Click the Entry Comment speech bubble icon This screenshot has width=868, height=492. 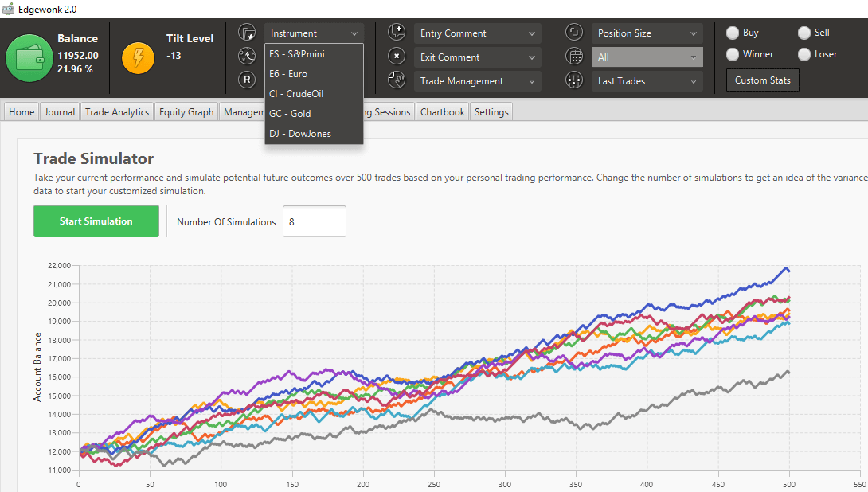(397, 32)
